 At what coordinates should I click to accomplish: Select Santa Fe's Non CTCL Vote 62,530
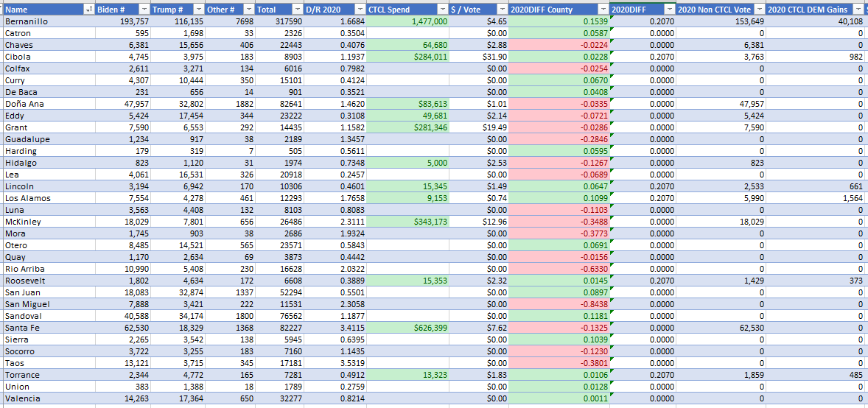pyautogui.click(x=721, y=328)
